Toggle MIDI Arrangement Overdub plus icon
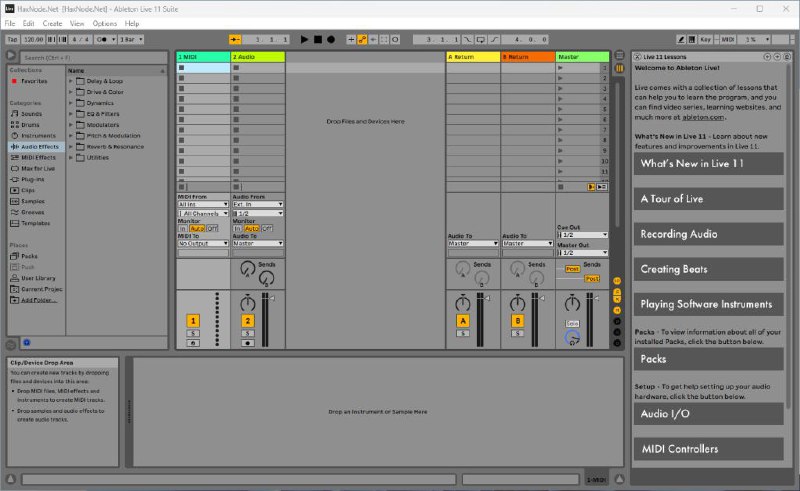This screenshot has height=491, width=800. [351, 39]
